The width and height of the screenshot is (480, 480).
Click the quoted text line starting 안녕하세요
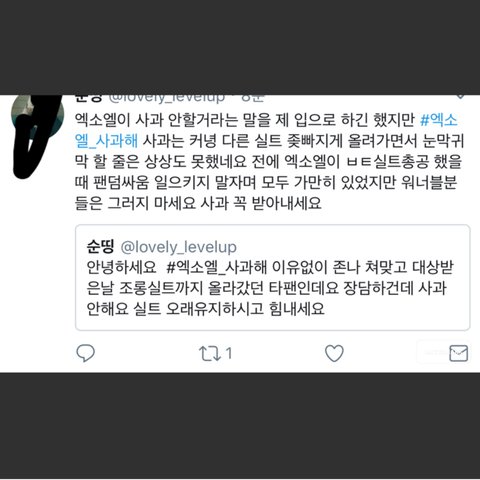click(x=270, y=267)
